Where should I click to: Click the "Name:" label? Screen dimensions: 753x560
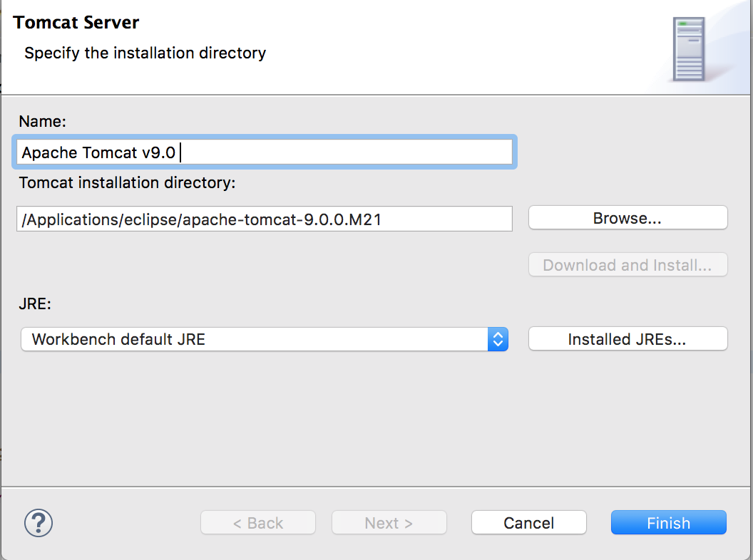tap(42, 121)
